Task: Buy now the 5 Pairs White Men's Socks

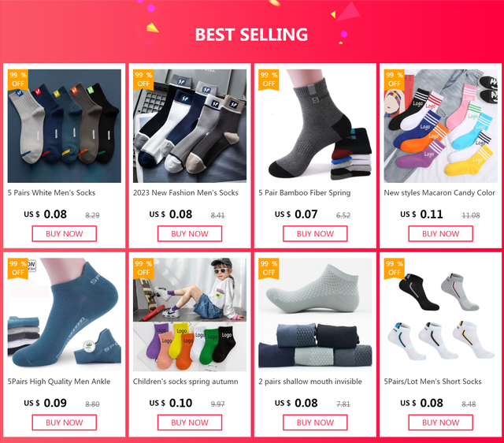Action: click(65, 234)
